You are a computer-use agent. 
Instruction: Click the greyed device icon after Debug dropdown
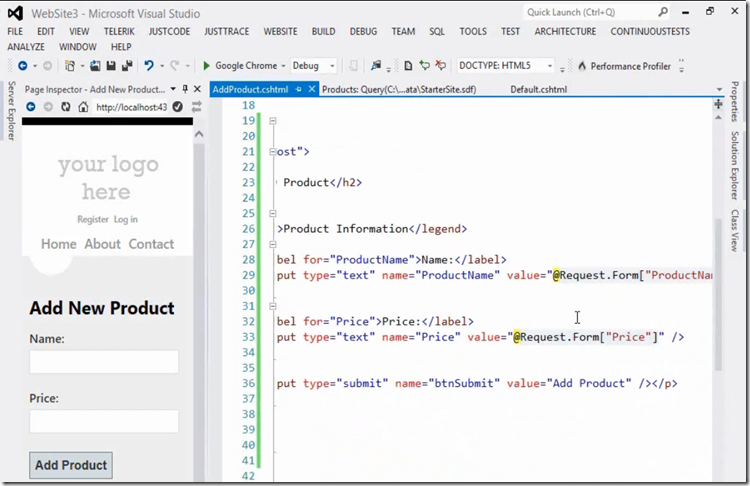353,66
